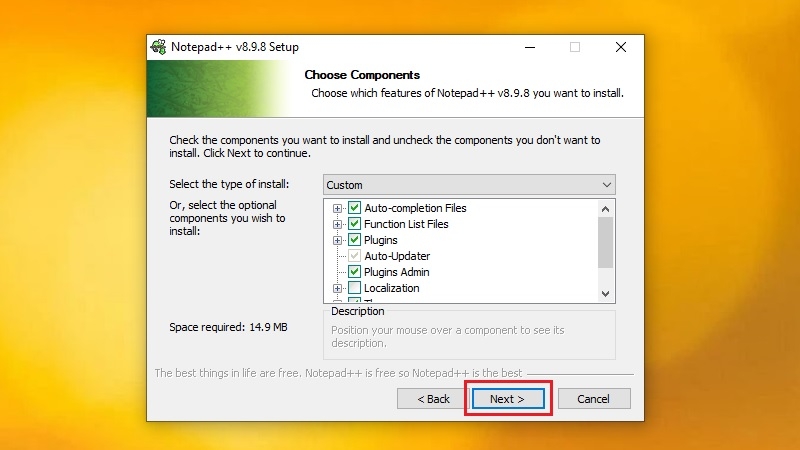Uncheck the Plugins Admin checkbox

click(354, 272)
